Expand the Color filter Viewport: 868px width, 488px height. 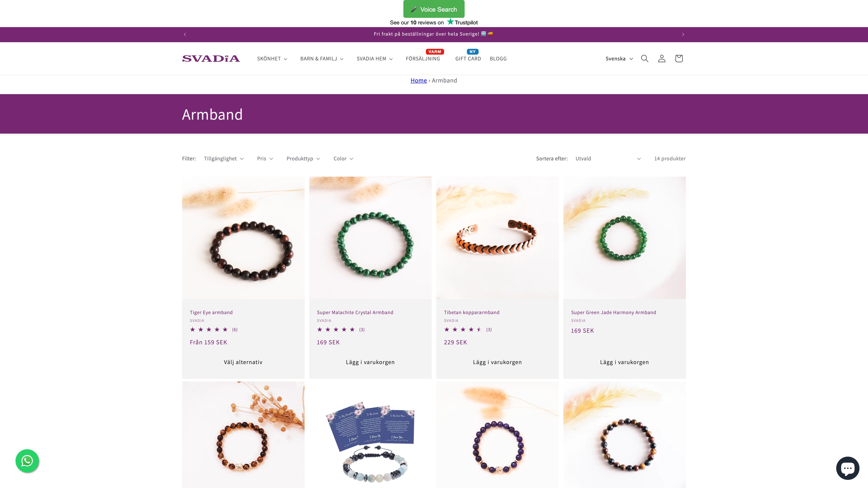[343, 159]
